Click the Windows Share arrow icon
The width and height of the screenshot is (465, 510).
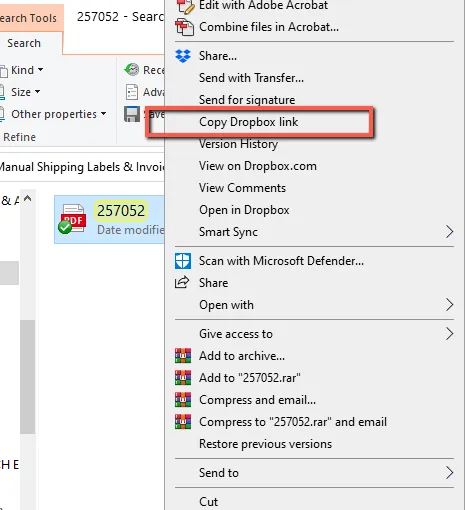pyautogui.click(x=182, y=283)
